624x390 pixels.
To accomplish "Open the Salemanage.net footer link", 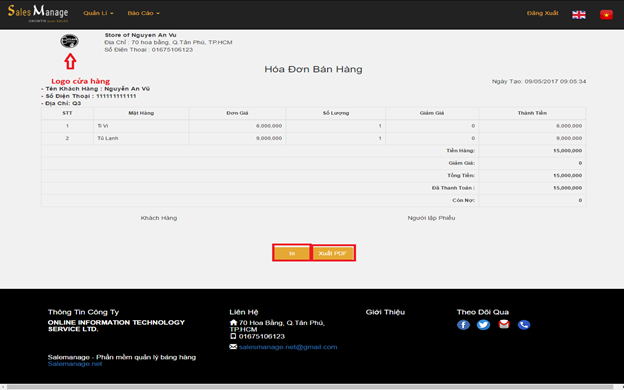I will coord(75,364).
